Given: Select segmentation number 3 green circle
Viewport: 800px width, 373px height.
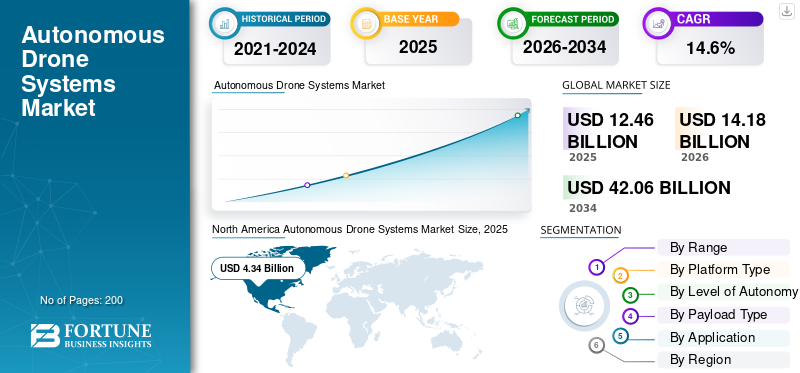Looking at the screenshot, I should (630, 294).
